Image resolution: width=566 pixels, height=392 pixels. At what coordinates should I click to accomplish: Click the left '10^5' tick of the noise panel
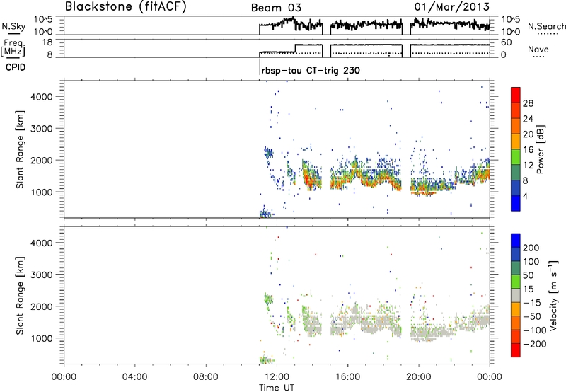[x=44, y=20]
